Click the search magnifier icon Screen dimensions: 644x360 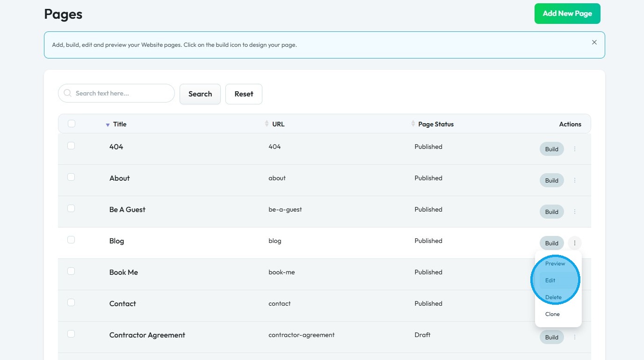[68, 93]
